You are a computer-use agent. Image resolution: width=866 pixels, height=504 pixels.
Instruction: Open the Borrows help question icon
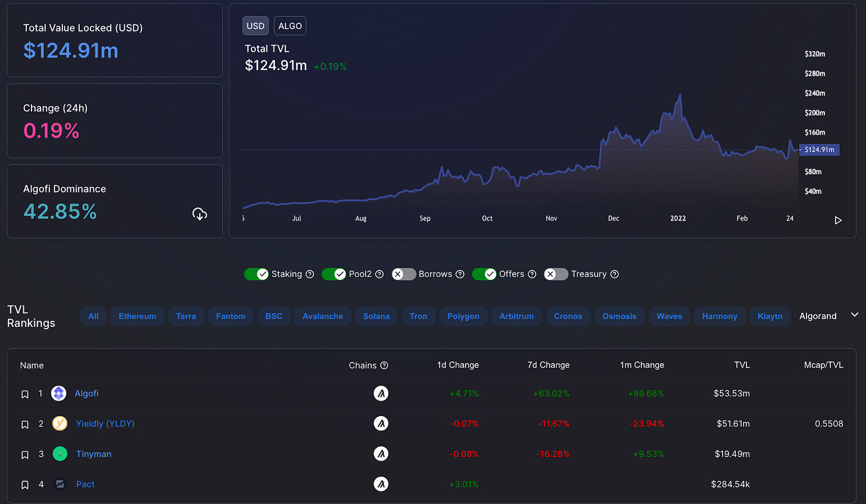[x=460, y=274]
